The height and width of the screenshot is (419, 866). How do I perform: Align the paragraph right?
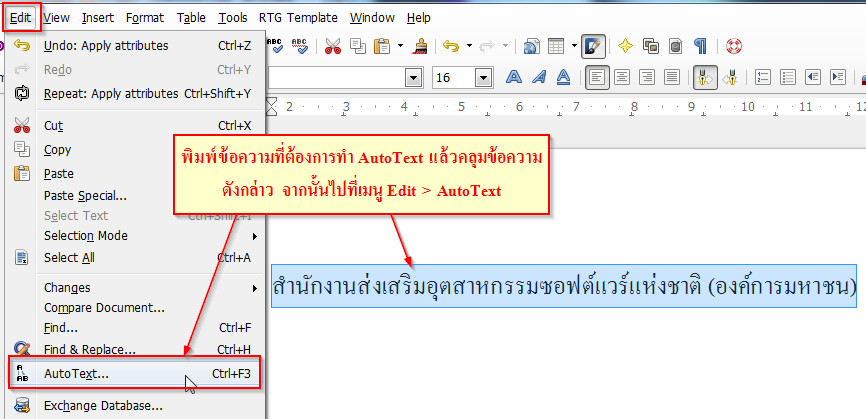click(647, 77)
